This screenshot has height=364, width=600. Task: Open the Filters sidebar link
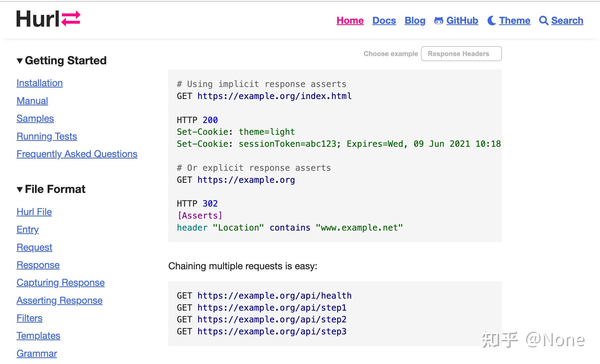pyautogui.click(x=29, y=318)
